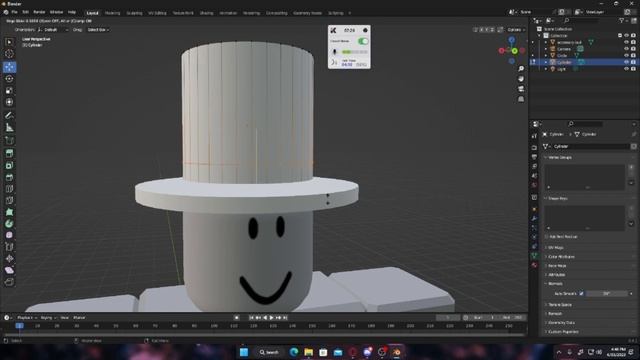Select the Rotate tool

tap(9, 79)
